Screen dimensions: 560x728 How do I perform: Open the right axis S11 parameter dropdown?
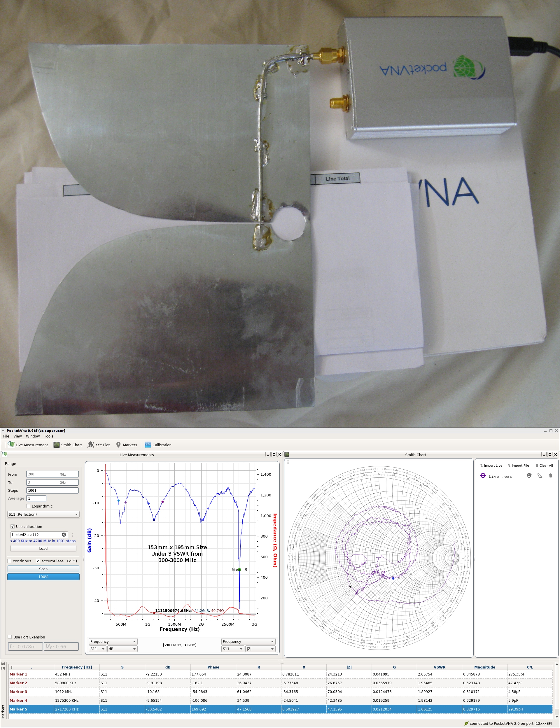click(233, 649)
